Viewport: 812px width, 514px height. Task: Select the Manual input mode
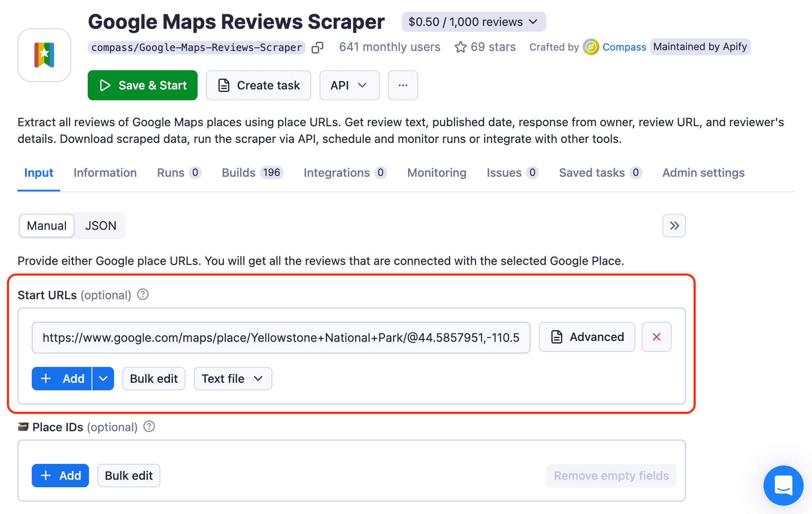(x=47, y=226)
